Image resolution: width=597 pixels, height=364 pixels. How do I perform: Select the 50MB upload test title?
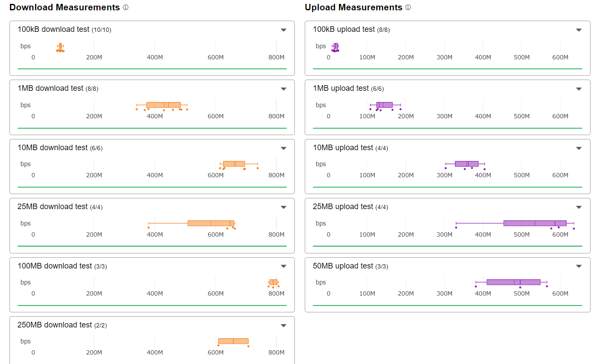(x=343, y=266)
